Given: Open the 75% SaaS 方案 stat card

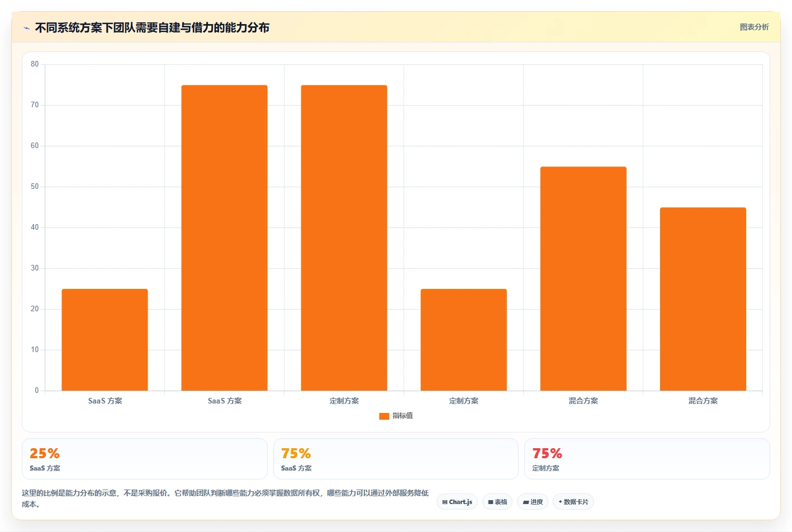Looking at the screenshot, I should pos(396,459).
